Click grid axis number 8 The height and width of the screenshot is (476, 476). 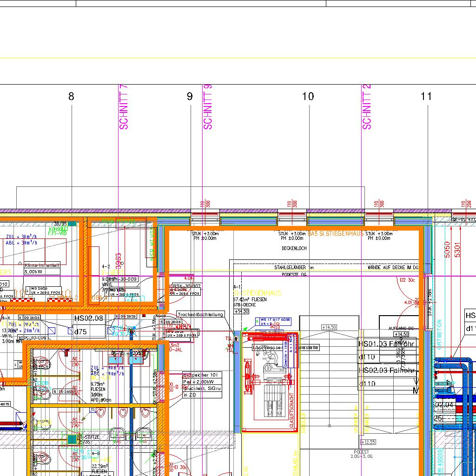click(x=71, y=97)
